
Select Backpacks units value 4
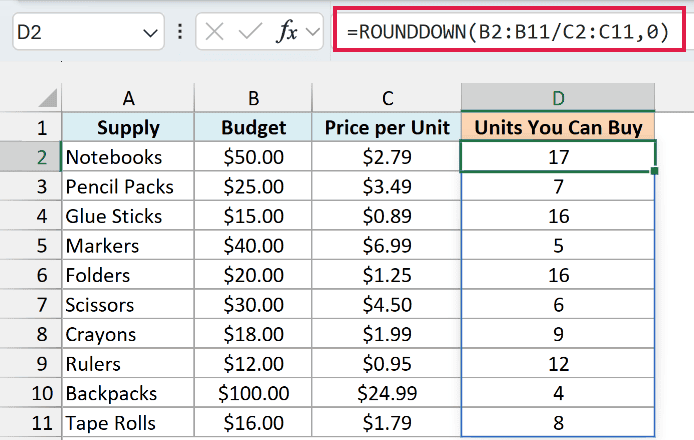558,393
